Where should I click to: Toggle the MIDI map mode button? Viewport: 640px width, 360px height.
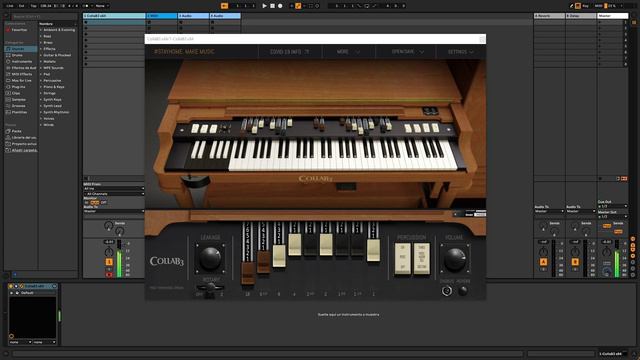598,6
